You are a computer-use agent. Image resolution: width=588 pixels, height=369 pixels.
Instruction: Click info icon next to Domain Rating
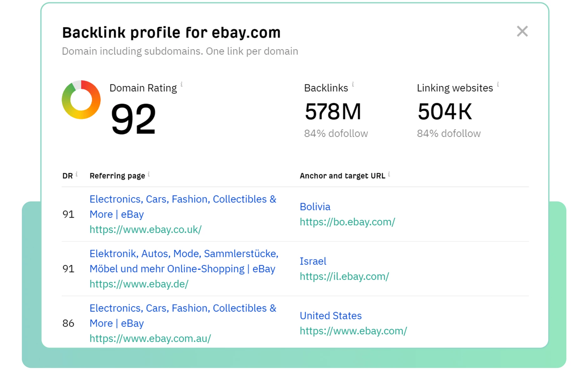point(182,84)
